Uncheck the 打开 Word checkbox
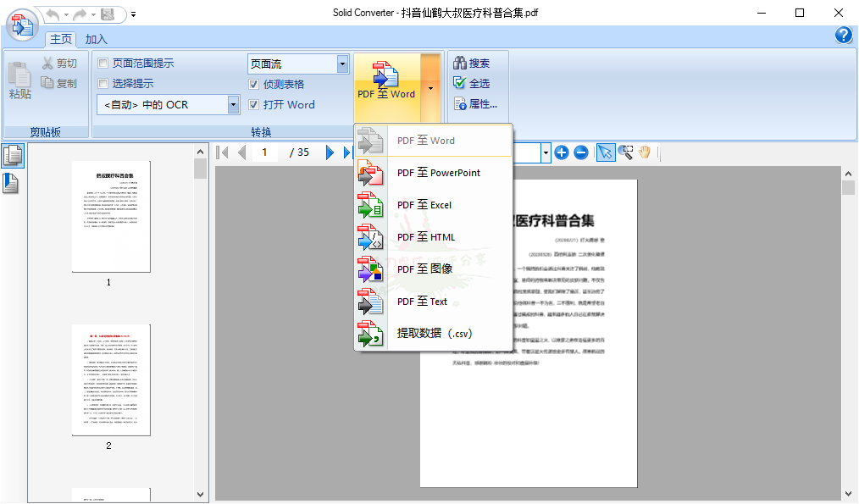 [x=253, y=104]
